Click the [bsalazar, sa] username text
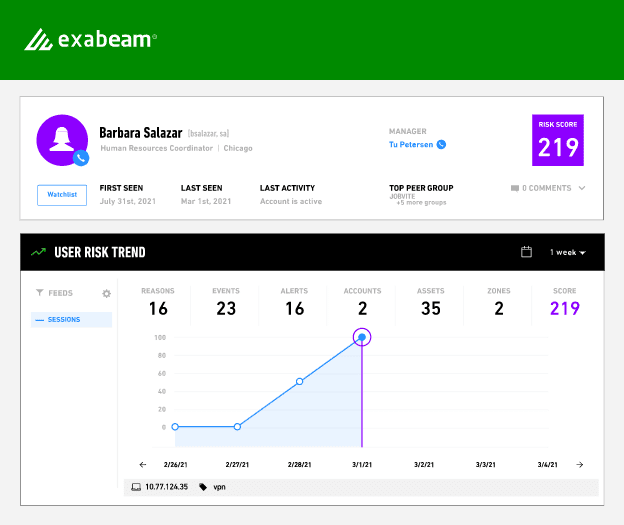This screenshot has width=624, height=525. (x=208, y=134)
